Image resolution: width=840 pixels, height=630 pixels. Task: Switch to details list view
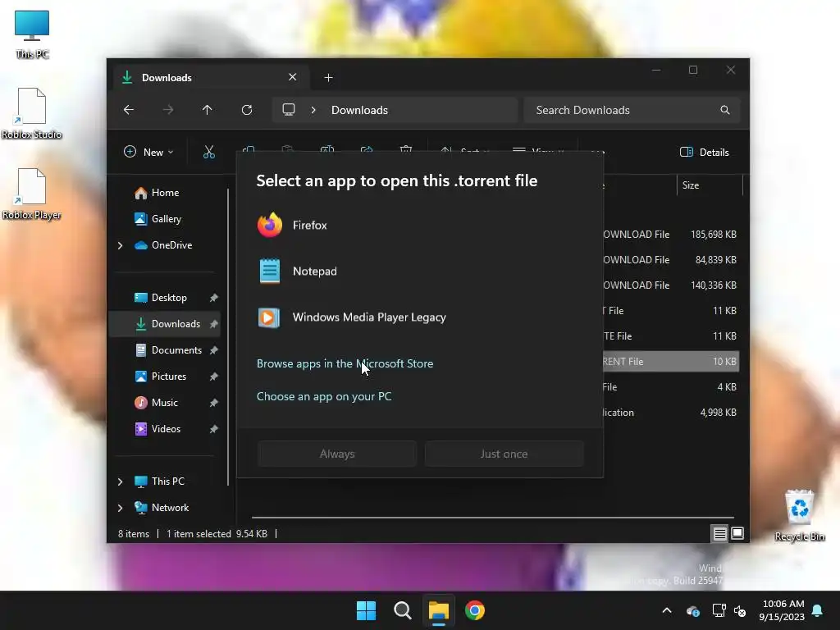coord(719,533)
